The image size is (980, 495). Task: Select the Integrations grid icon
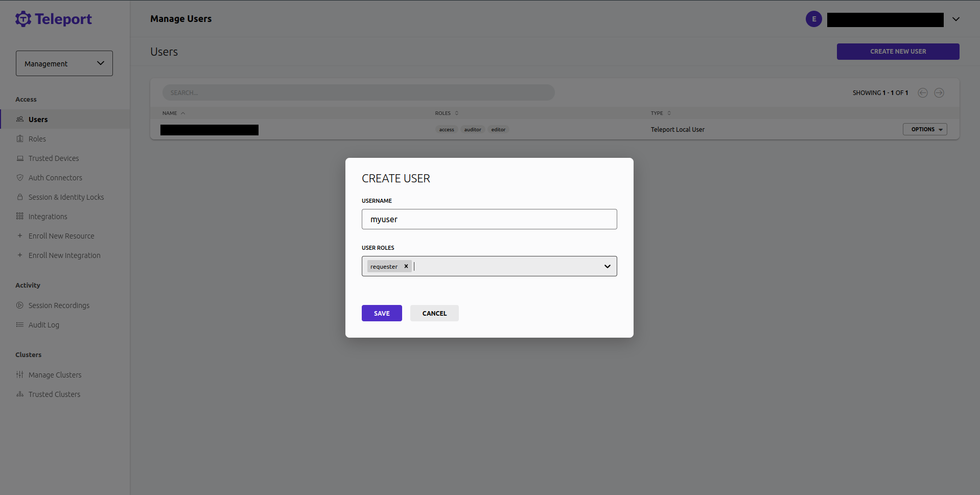[20, 216]
